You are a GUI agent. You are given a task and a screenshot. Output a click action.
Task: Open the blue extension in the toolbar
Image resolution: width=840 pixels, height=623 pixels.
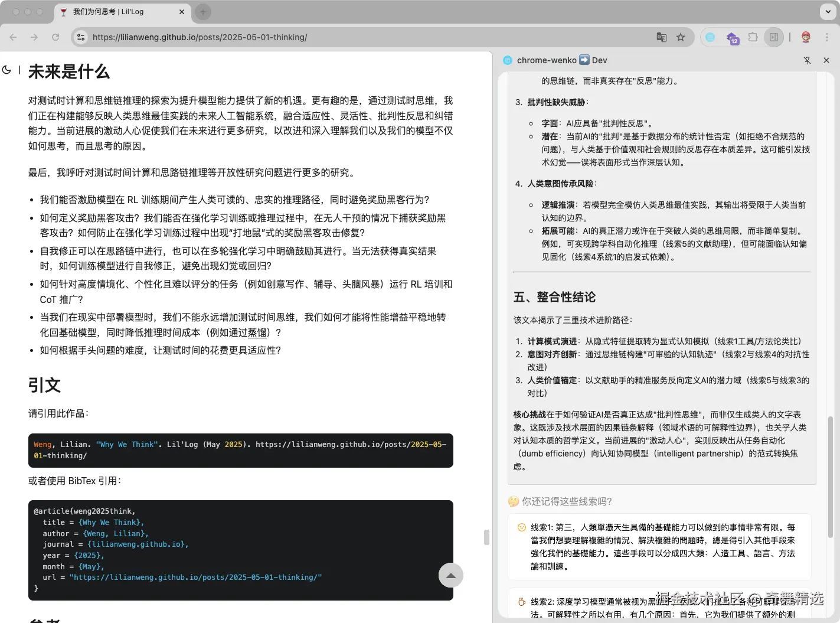pyautogui.click(x=710, y=37)
